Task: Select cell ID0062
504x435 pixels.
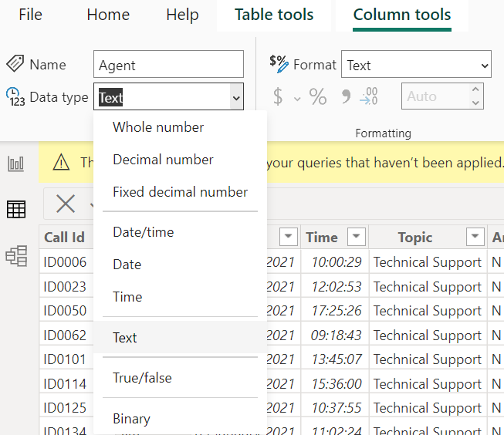Action: (x=65, y=335)
